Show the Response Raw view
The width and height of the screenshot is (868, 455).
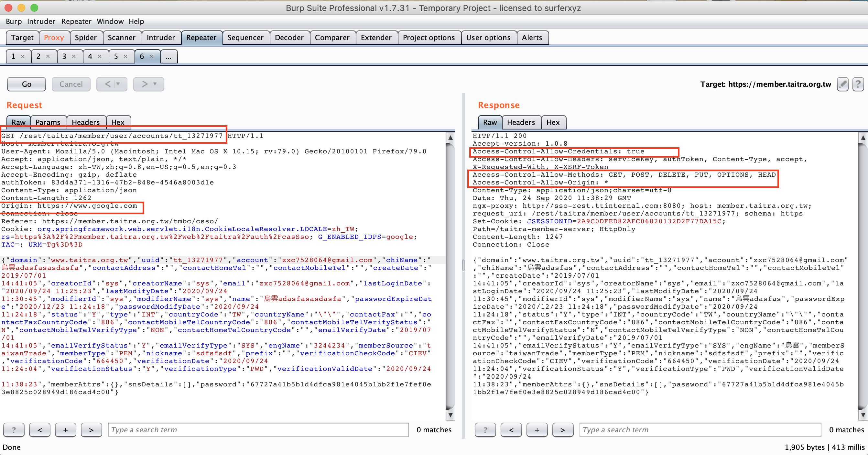tap(490, 122)
